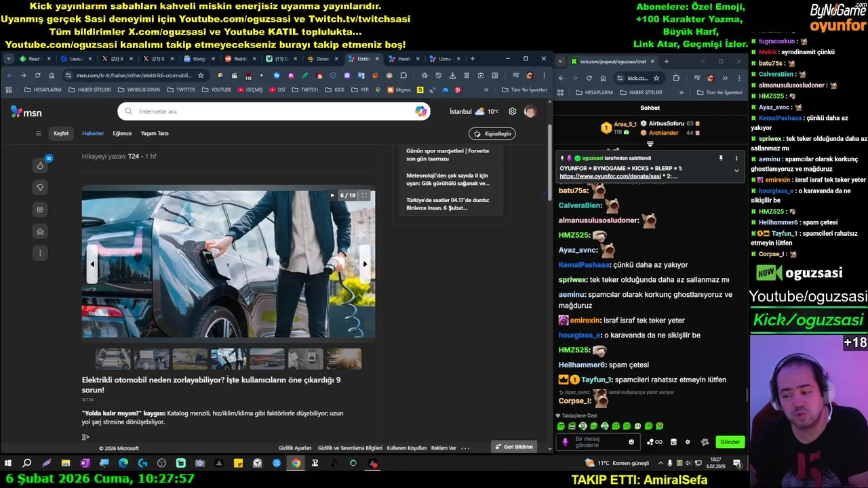
Task: Open Windows Start menu
Action: [8, 464]
